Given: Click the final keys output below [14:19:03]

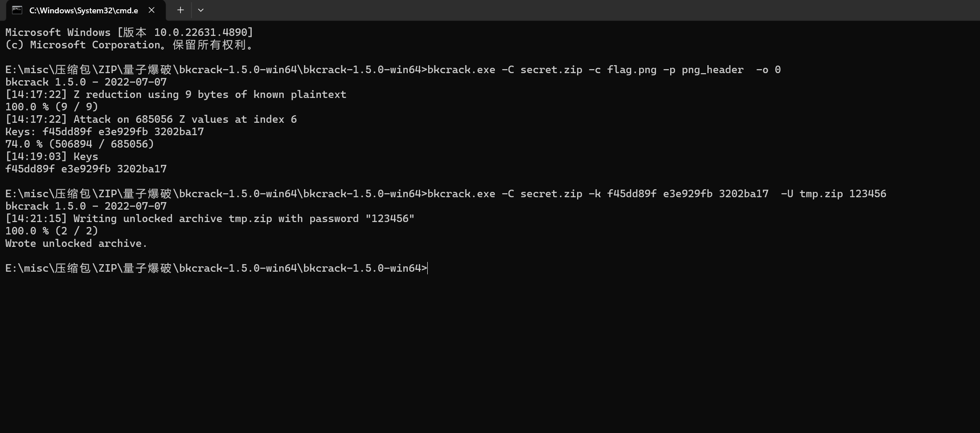Looking at the screenshot, I should coord(86,169).
